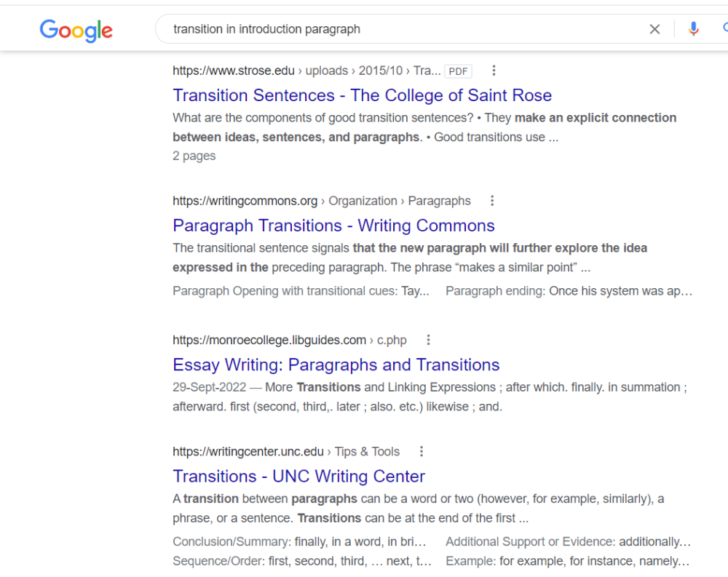This screenshot has width=728, height=577.
Task: Click the Tips & Tools breadcrumb for UNC
Action: 368,451
